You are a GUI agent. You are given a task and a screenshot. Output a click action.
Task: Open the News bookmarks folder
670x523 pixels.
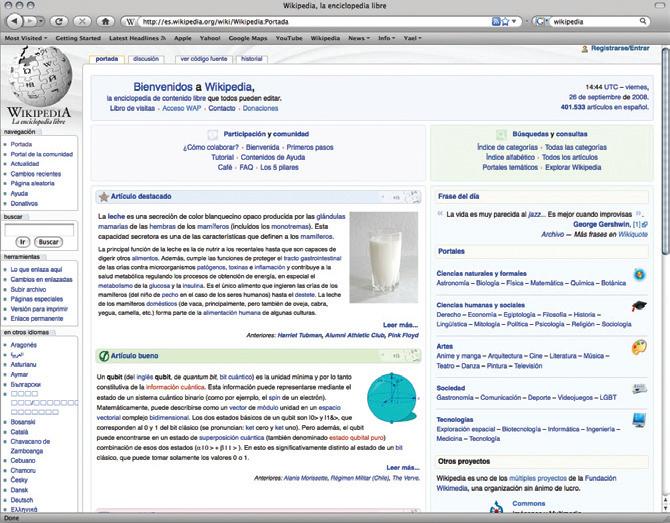click(x=359, y=38)
